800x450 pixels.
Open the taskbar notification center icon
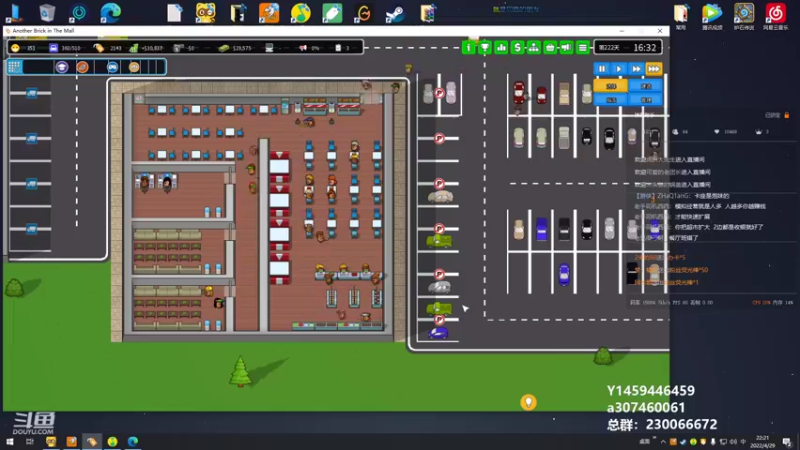point(787,442)
